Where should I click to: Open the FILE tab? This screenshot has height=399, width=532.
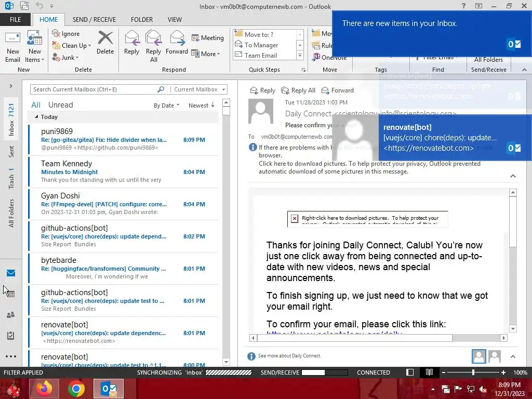pyautogui.click(x=15, y=20)
